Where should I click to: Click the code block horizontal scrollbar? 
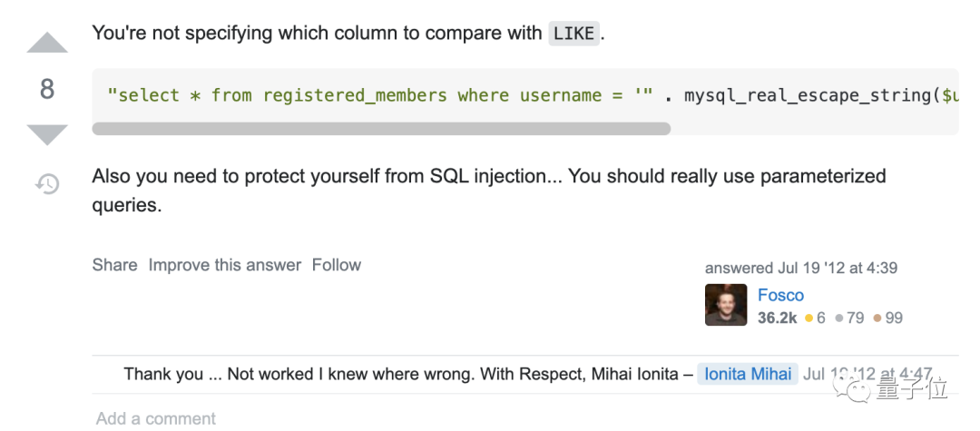coord(381,129)
